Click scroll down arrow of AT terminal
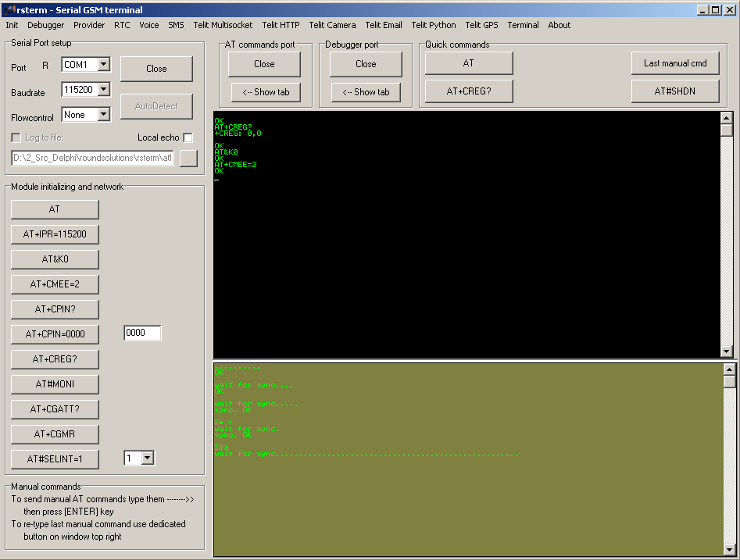Image resolution: width=740 pixels, height=560 pixels. (x=726, y=351)
